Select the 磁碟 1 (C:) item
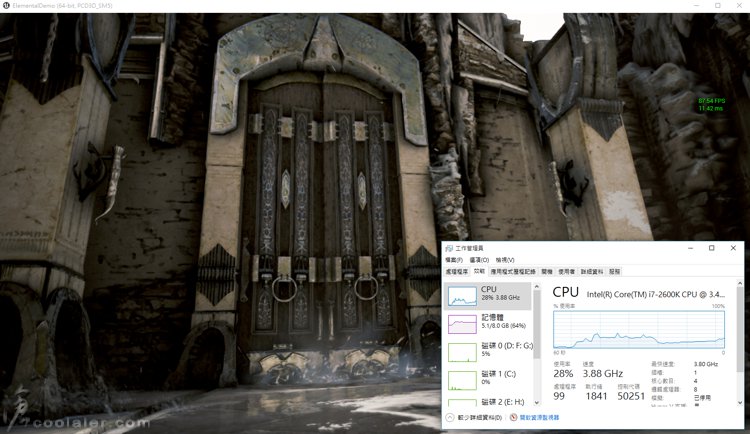The image size is (750, 434). 488,380
